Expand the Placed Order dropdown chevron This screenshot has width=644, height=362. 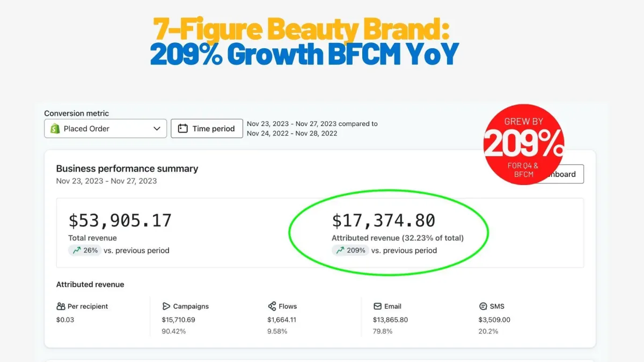[x=157, y=129]
